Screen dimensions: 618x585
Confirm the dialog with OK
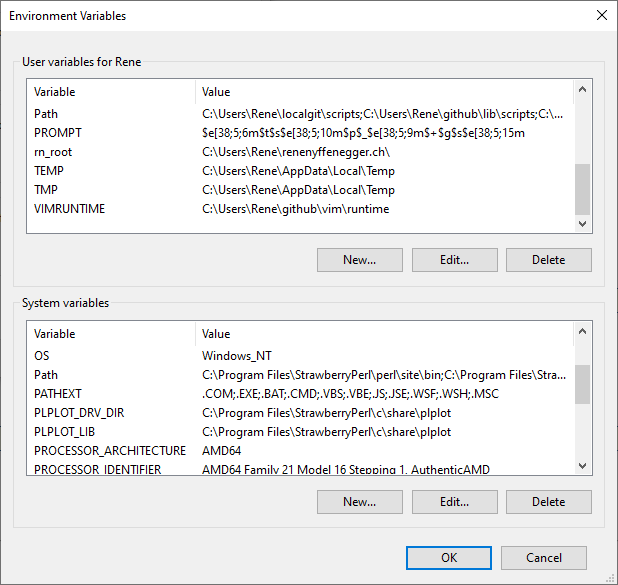[449, 558]
